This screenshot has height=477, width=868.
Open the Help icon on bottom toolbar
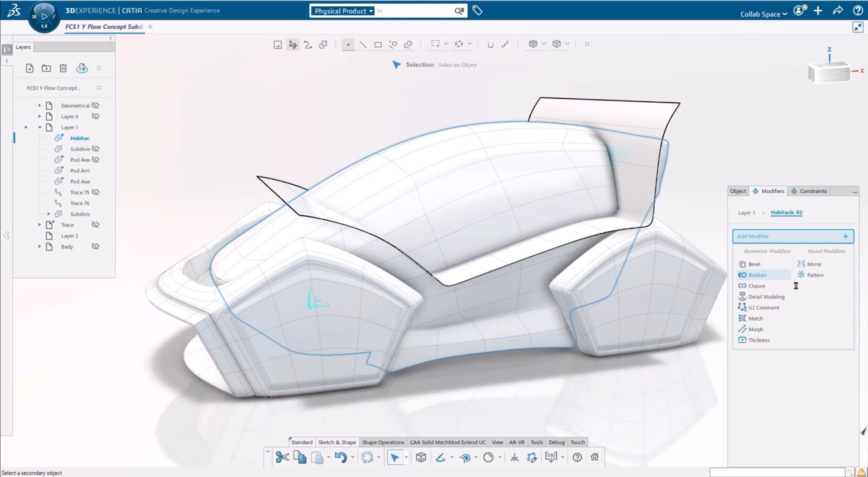pyautogui.click(x=577, y=457)
